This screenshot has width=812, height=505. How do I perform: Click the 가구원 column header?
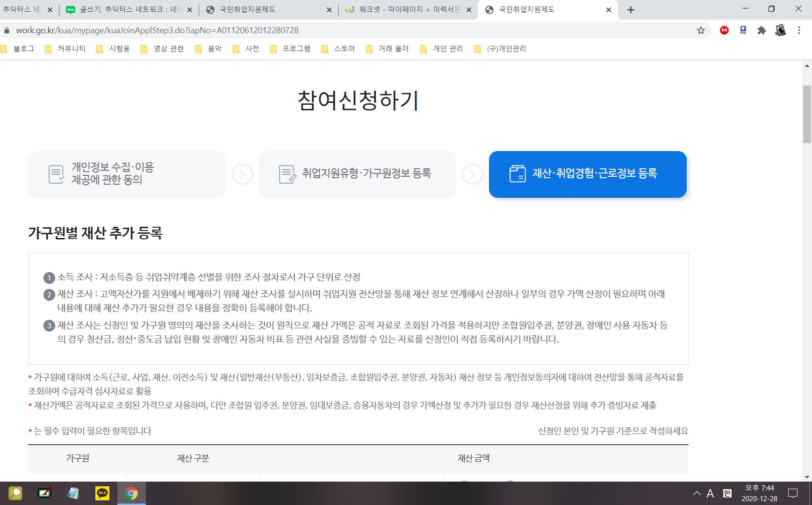click(78, 458)
